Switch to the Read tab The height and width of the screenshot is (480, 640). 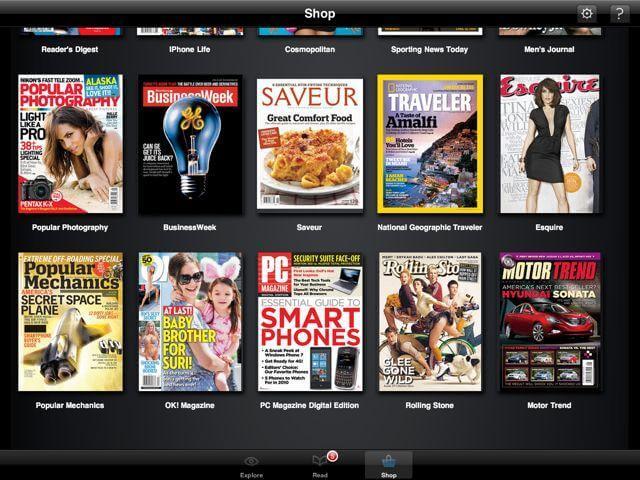[x=320, y=467]
